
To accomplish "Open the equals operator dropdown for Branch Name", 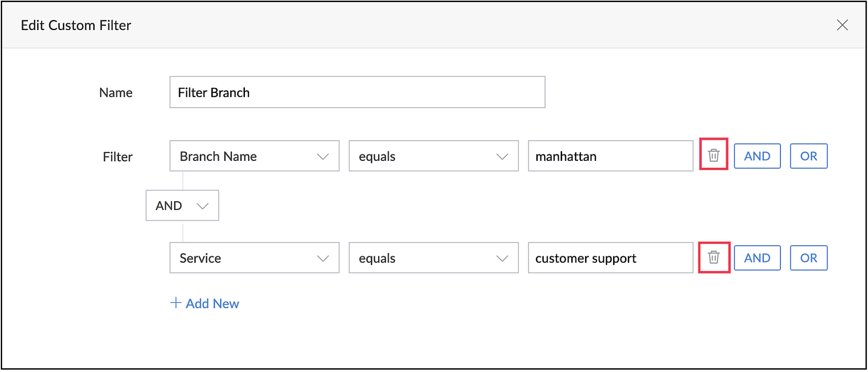I will [x=433, y=156].
